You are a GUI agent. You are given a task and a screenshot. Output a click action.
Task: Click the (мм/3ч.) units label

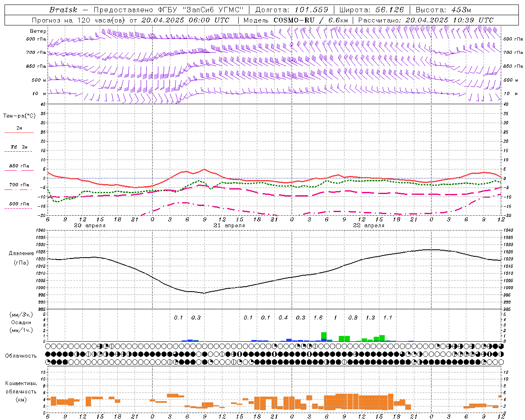(21, 315)
